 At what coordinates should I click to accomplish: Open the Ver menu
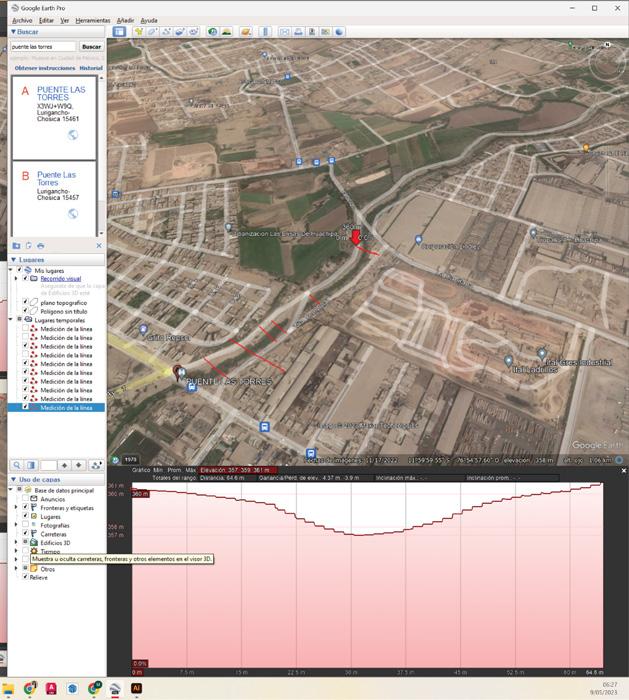[x=65, y=21]
